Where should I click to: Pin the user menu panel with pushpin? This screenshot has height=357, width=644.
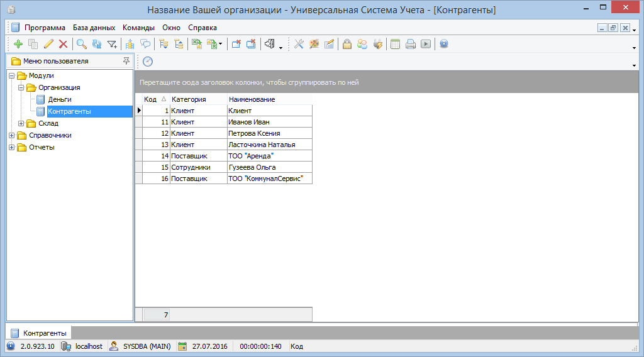coord(126,61)
